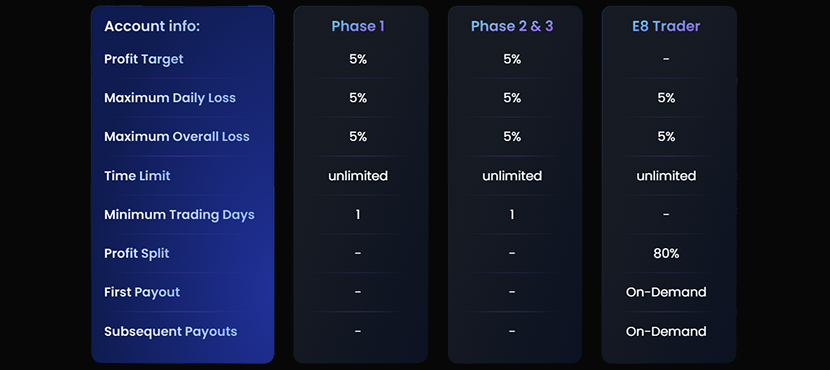The height and width of the screenshot is (370, 830).
Task: Click Phase 1 profit target 5% value
Action: 358,59
